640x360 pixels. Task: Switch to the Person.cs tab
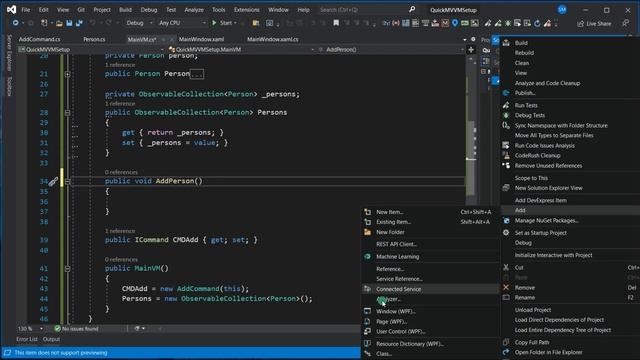tap(94, 40)
